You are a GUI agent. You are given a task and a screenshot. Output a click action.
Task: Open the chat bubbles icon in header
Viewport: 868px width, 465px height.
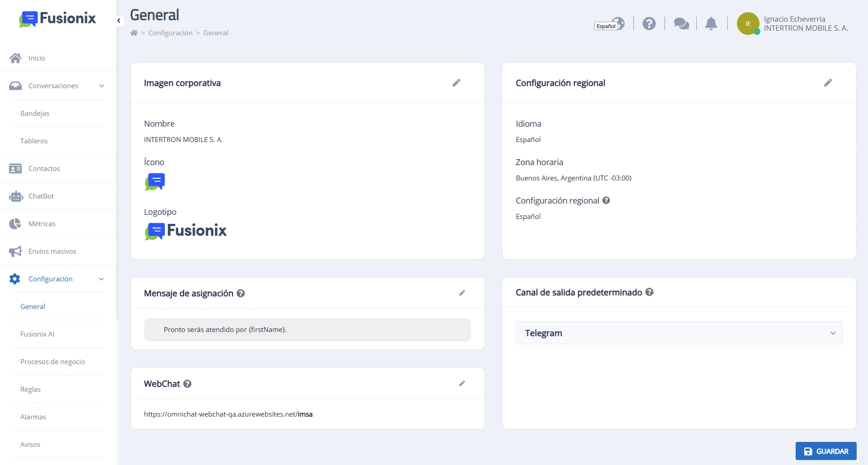point(681,24)
